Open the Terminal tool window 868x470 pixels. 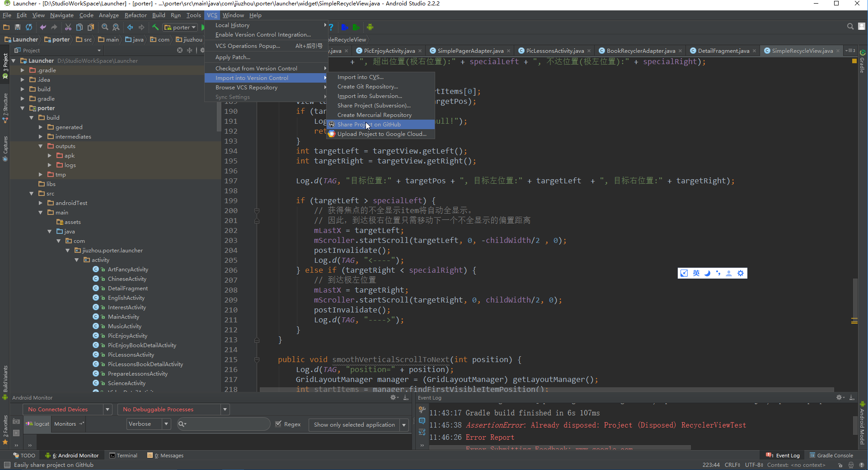click(x=123, y=455)
